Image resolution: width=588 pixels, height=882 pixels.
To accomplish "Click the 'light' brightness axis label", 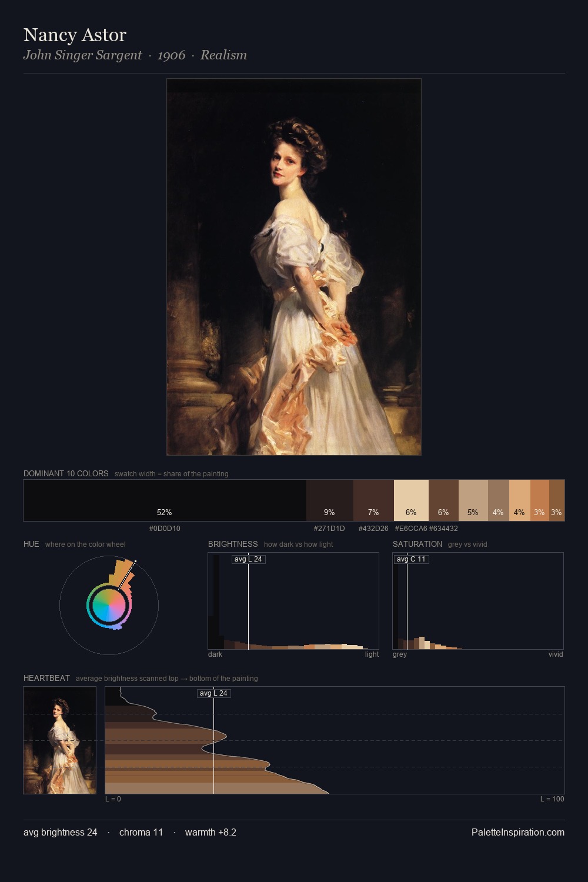I will pos(372,654).
